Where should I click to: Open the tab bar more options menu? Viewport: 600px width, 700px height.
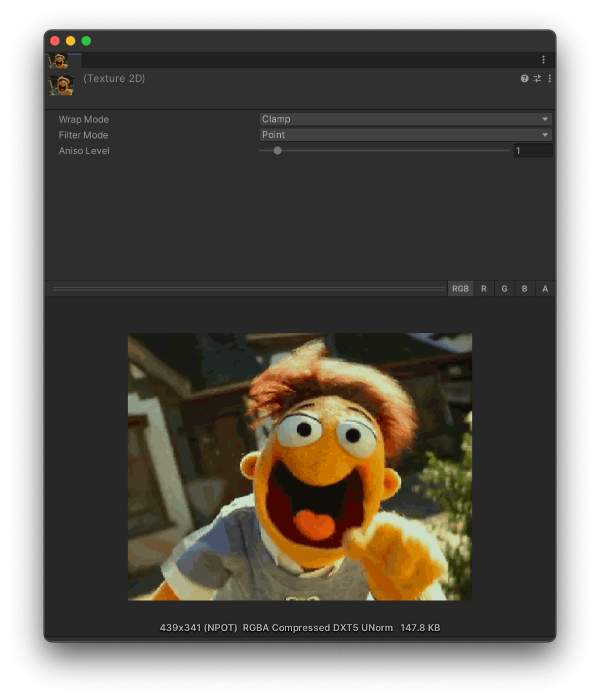[543, 59]
